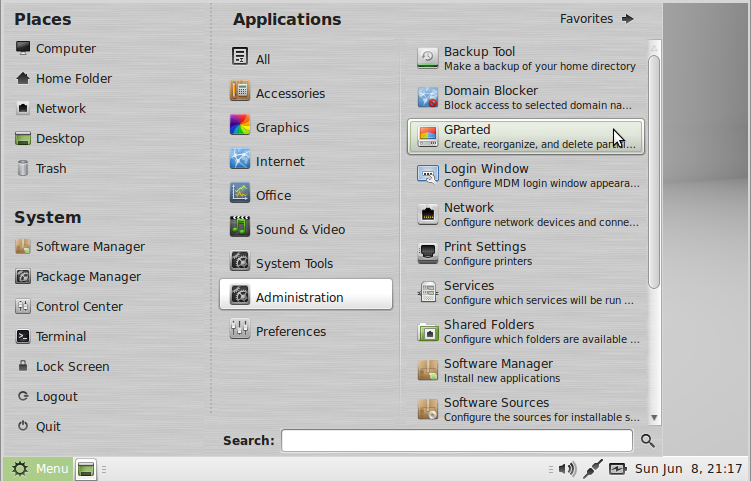Click the Login Window icon

[x=427, y=175]
